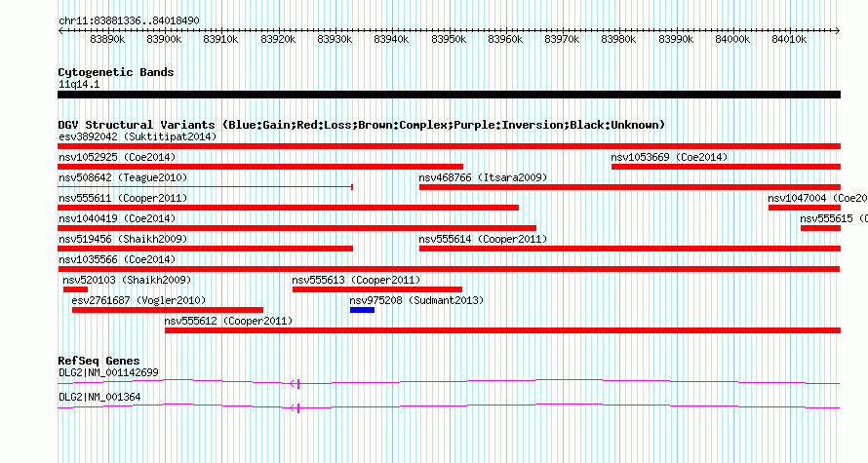Click the 83890k ruler tick label
The width and height of the screenshot is (868, 463).
point(107,39)
